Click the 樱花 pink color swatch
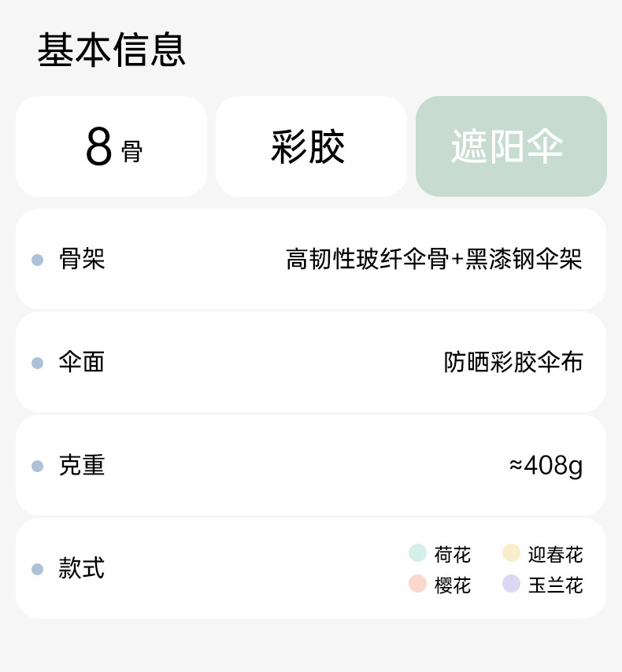The image size is (622, 672). [417, 584]
